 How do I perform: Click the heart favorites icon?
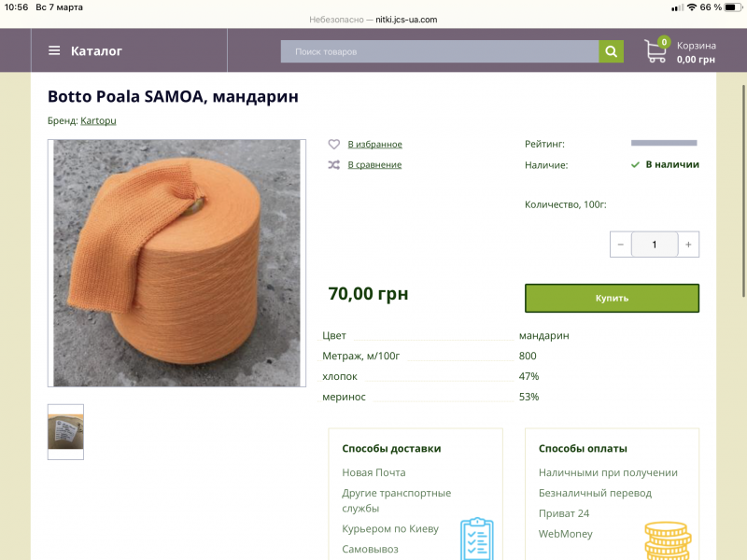[x=334, y=144]
